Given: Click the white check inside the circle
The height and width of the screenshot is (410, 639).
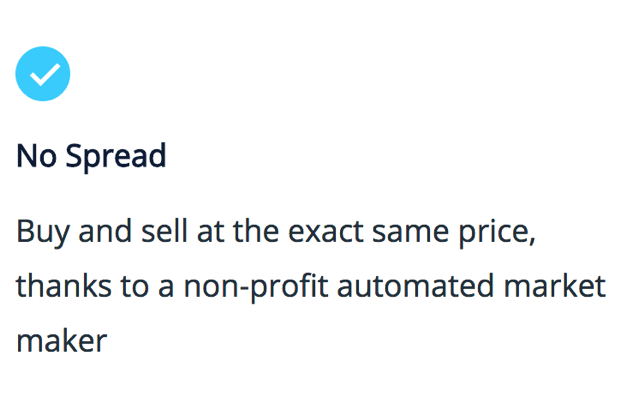Looking at the screenshot, I should pos(45,75).
